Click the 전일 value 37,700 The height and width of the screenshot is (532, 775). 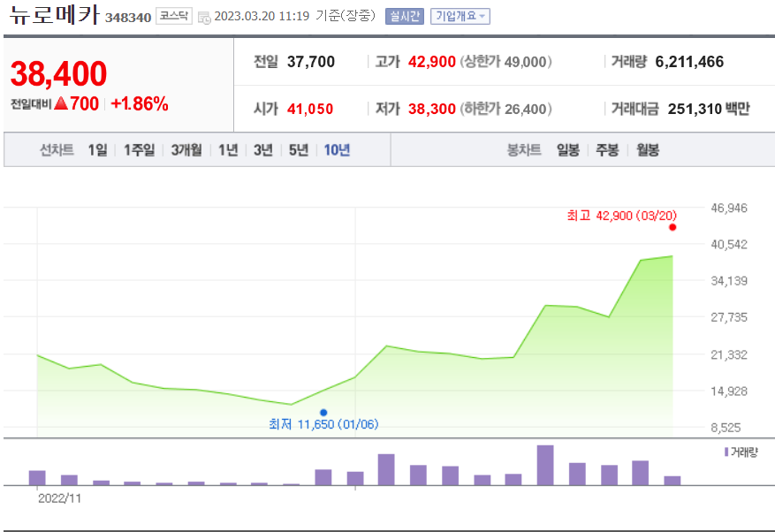click(311, 62)
